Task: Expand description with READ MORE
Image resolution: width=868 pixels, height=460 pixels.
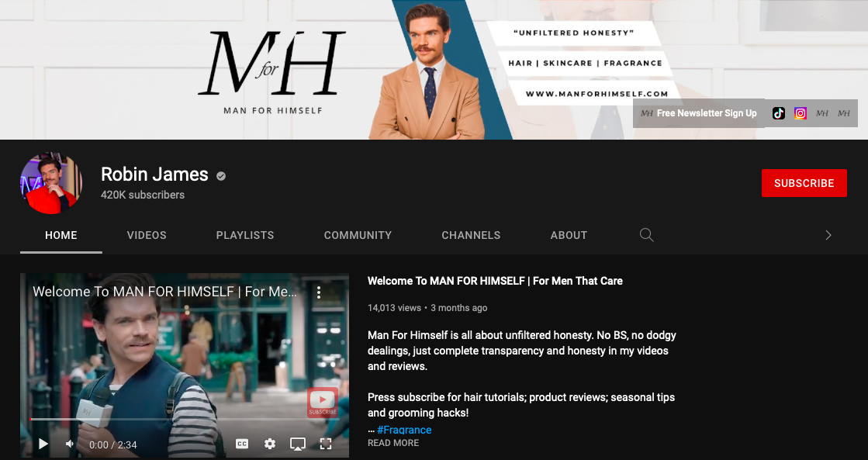Action: pos(393,443)
